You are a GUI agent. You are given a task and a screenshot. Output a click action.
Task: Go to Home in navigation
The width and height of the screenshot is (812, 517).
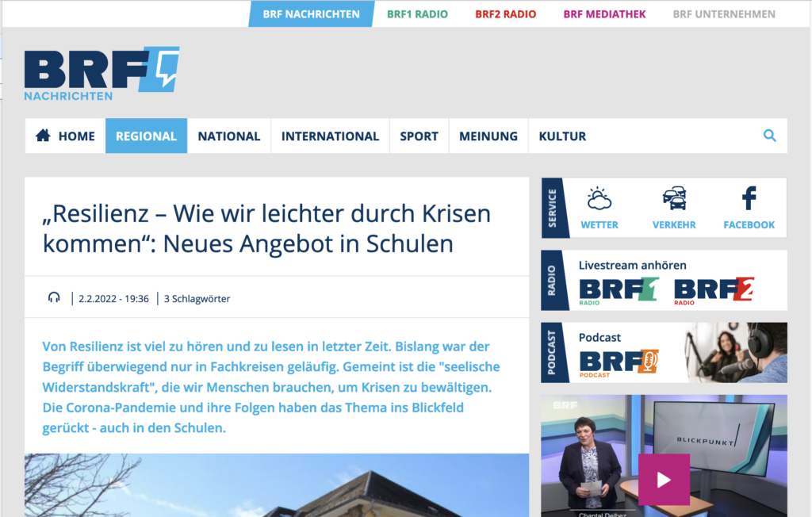click(65, 136)
